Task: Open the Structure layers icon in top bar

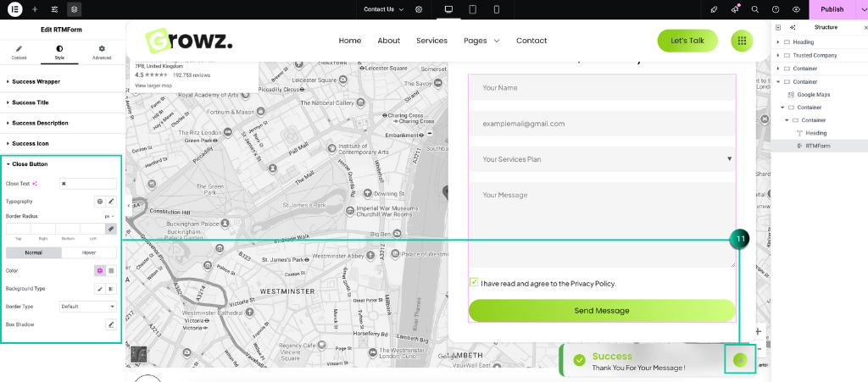Action: coord(75,9)
